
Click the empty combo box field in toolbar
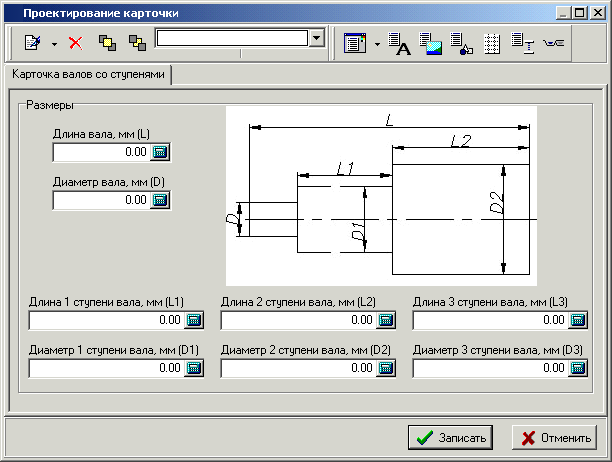click(x=232, y=38)
